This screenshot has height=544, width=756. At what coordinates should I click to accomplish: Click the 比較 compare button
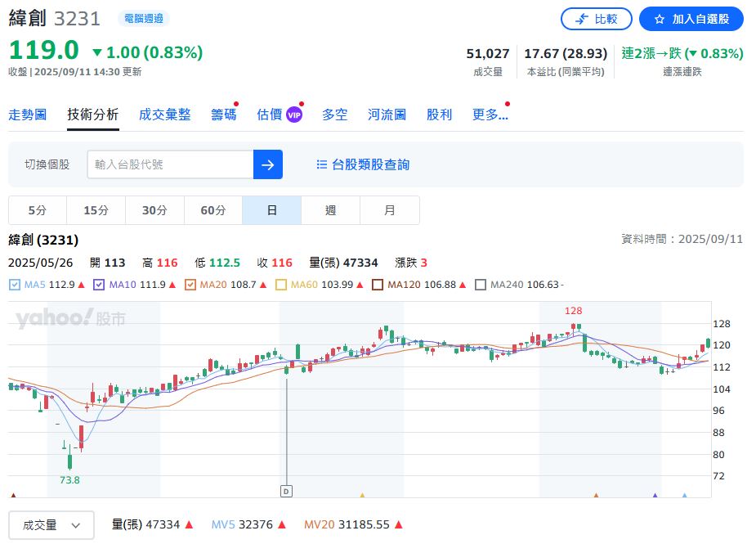tap(596, 19)
